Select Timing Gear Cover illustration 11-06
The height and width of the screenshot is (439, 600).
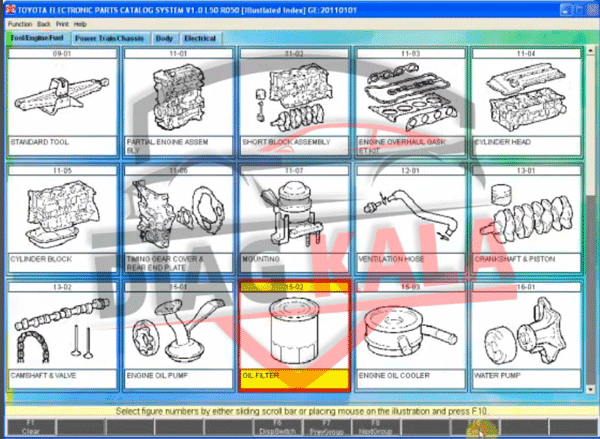tap(178, 219)
